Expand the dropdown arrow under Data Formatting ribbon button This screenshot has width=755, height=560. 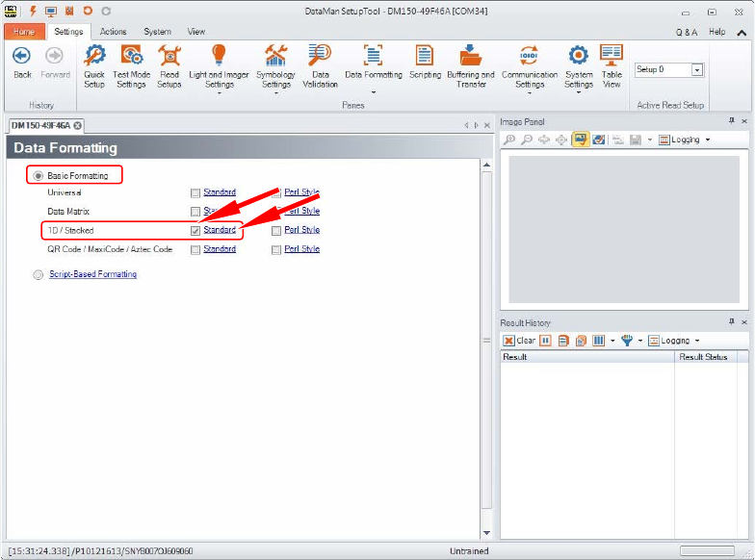[x=374, y=92]
